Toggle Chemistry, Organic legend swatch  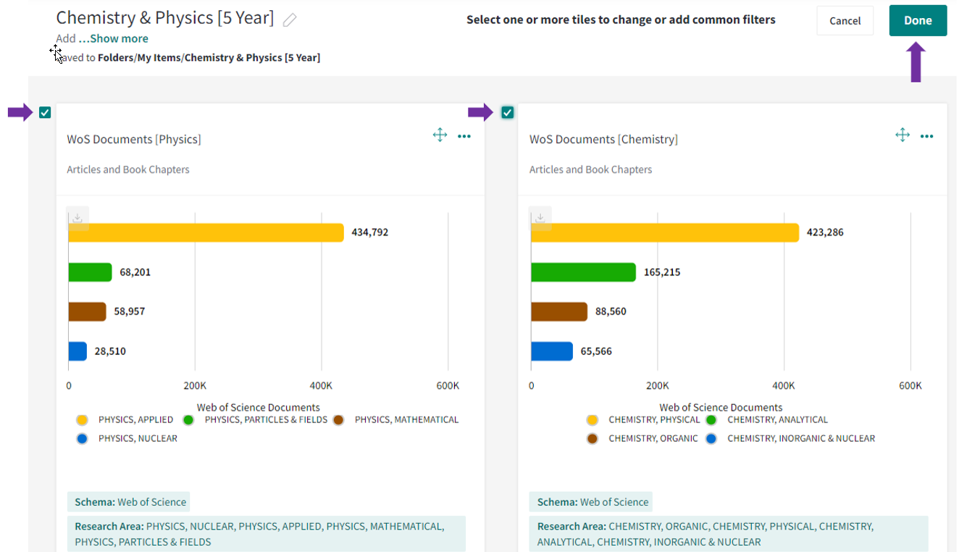point(592,439)
